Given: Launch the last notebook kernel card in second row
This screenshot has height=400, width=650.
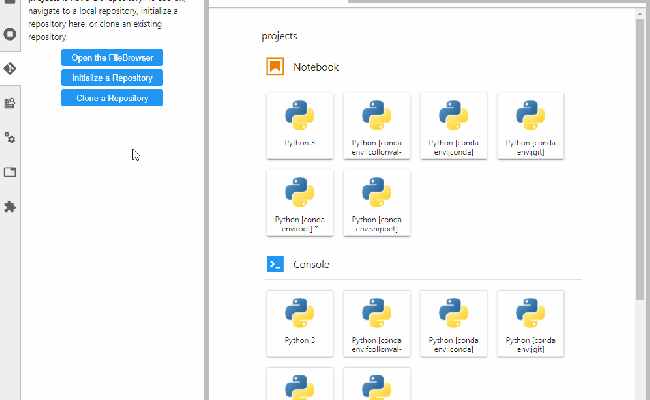Looking at the screenshot, I should click(x=377, y=203).
